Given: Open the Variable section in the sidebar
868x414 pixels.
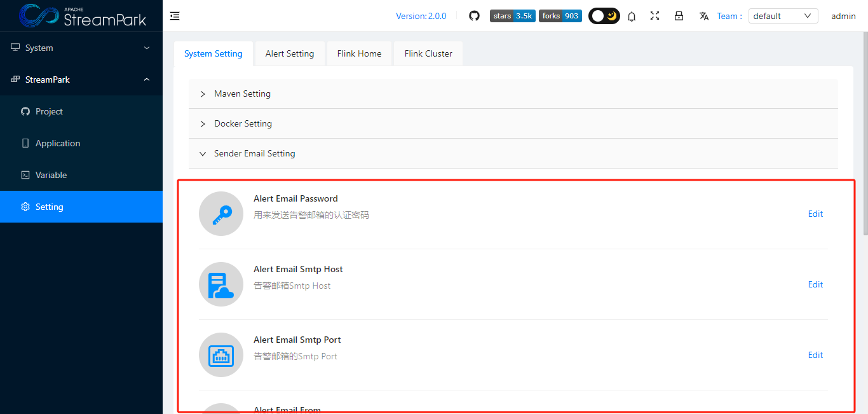Looking at the screenshot, I should [51, 175].
